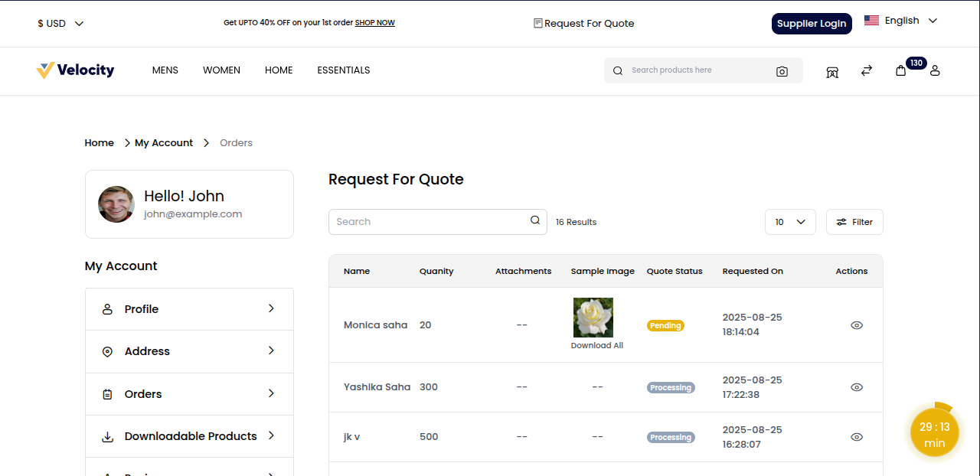Open the product compare arrows icon
This screenshot has width=980, height=476.
point(866,70)
